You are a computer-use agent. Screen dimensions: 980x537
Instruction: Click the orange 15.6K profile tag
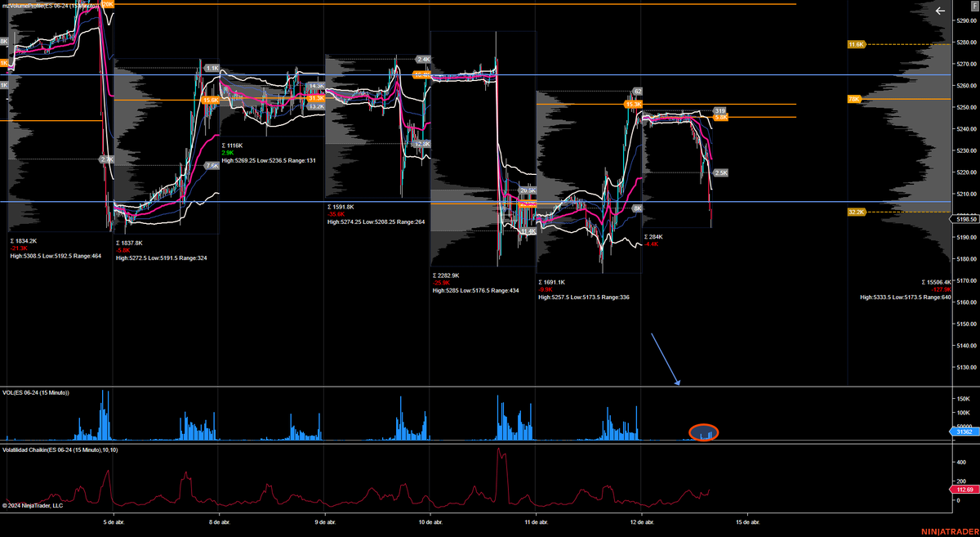point(210,101)
